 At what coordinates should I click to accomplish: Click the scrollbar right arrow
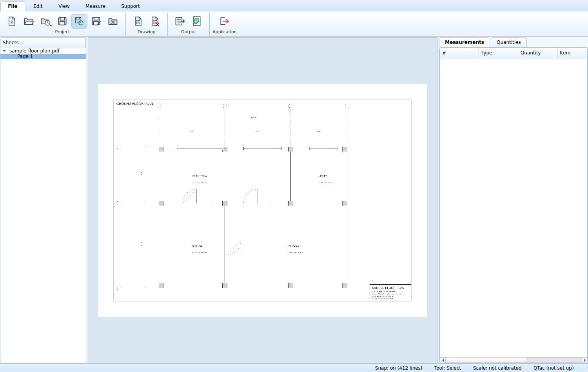(584, 360)
